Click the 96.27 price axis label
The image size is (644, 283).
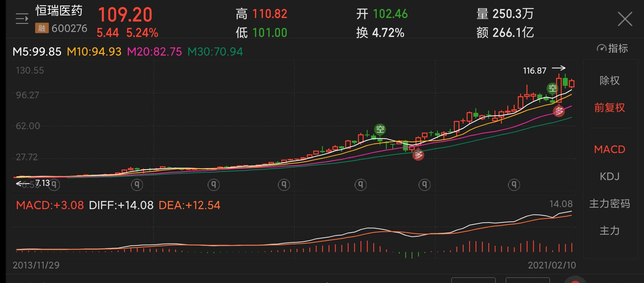pyautogui.click(x=27, y=95)
